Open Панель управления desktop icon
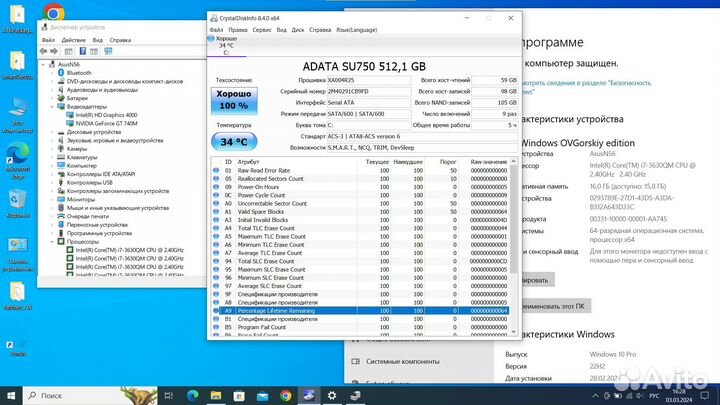720x405 pixels. (17, 254)
